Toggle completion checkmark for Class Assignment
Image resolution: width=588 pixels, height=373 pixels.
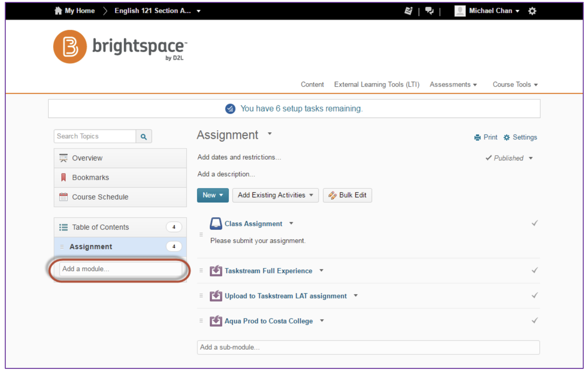(x=535, y=223)
